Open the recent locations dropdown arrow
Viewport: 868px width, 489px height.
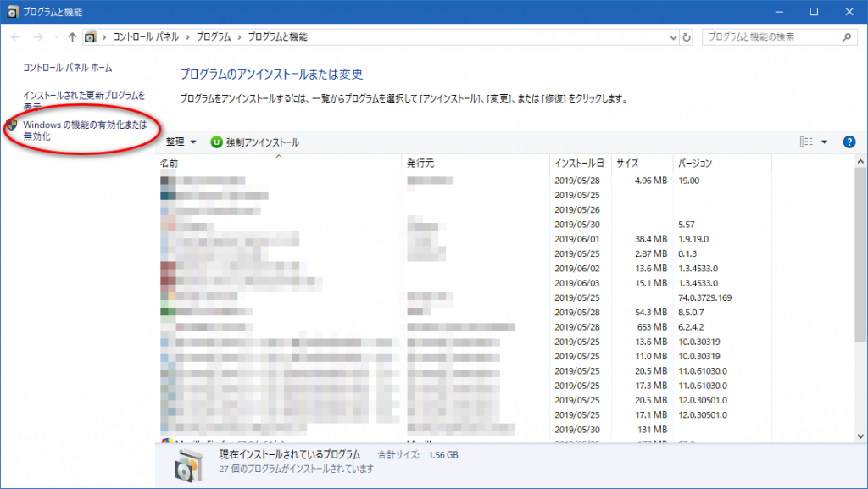coord(57,37)
